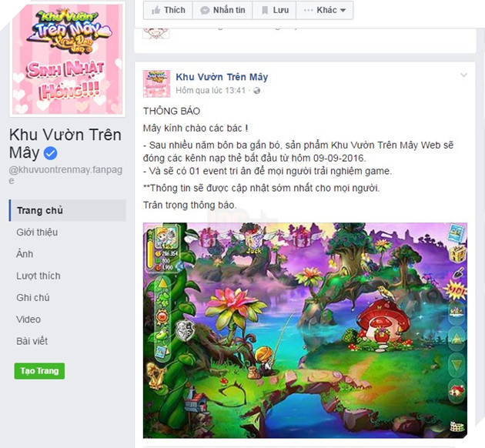Viewport: 485px width, 448px height.
Task: Open the page profile picture
Action: pos(68,59)
